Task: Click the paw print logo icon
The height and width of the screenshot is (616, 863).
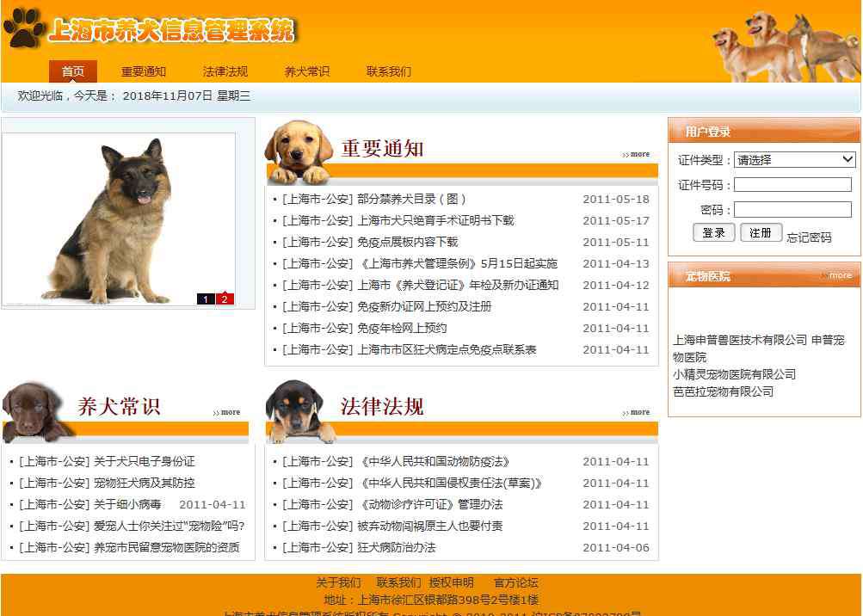Action: pyautogui.click(x=25, y=28)
